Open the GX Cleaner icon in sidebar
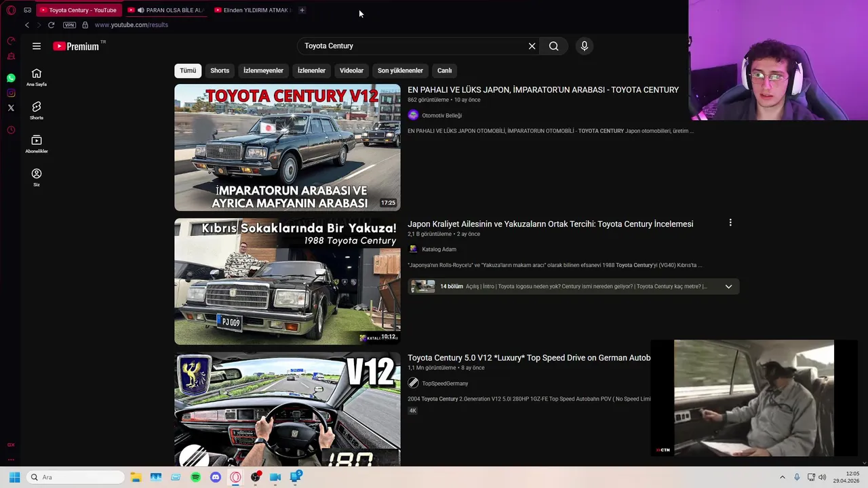The width and height of the screenshot is (868, 488). (11, 56)
